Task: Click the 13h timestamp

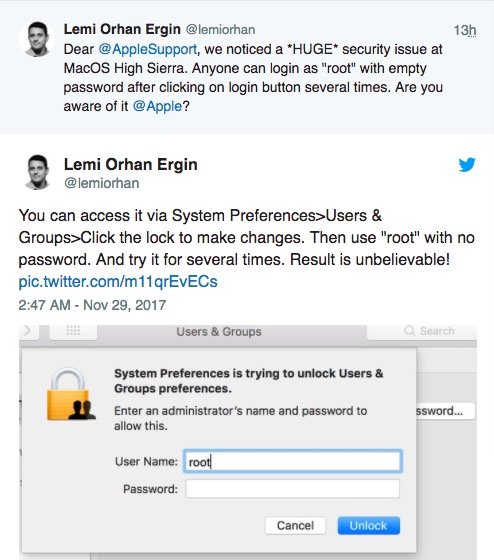Action: point(465,30)
